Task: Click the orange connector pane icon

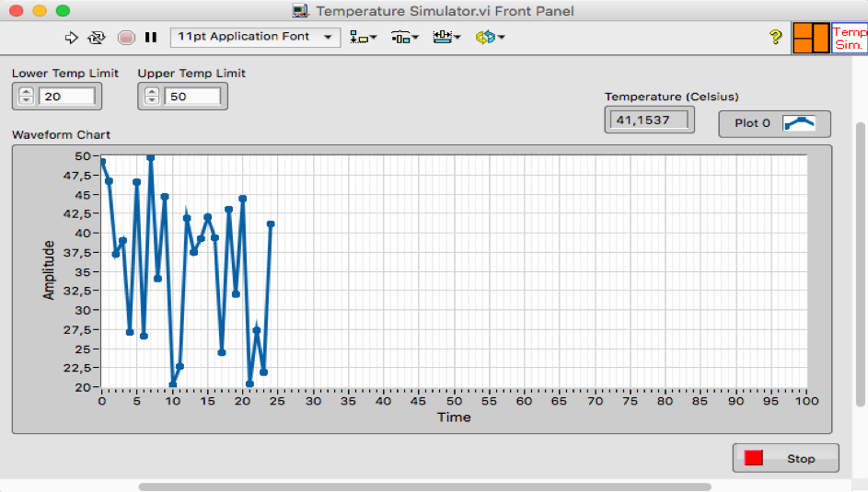Action: pyautogui.click(x=811, y=38)
